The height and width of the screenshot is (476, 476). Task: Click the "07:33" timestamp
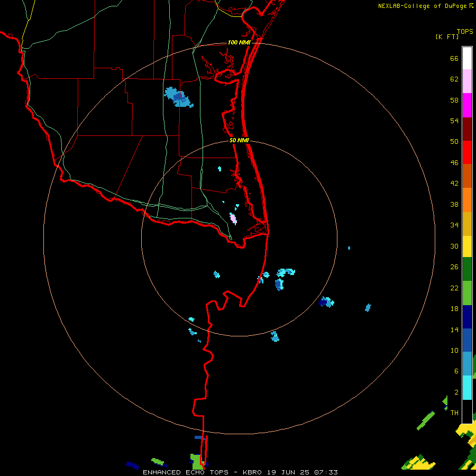click(325, 472)
